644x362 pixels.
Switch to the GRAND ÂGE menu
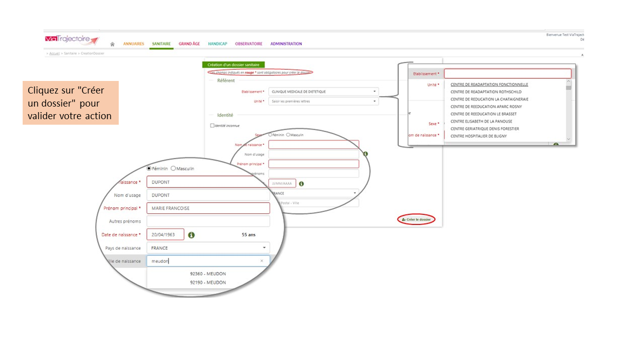tap(189, 44)
